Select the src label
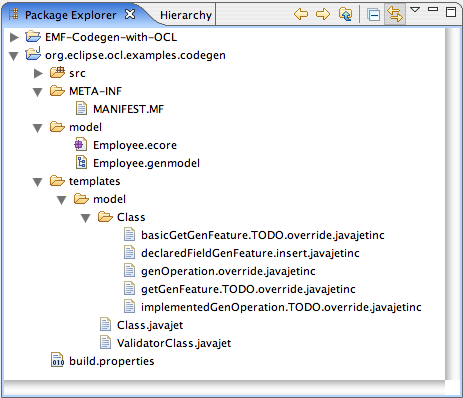This screenshot has width=463, height=398. [77, 73]
